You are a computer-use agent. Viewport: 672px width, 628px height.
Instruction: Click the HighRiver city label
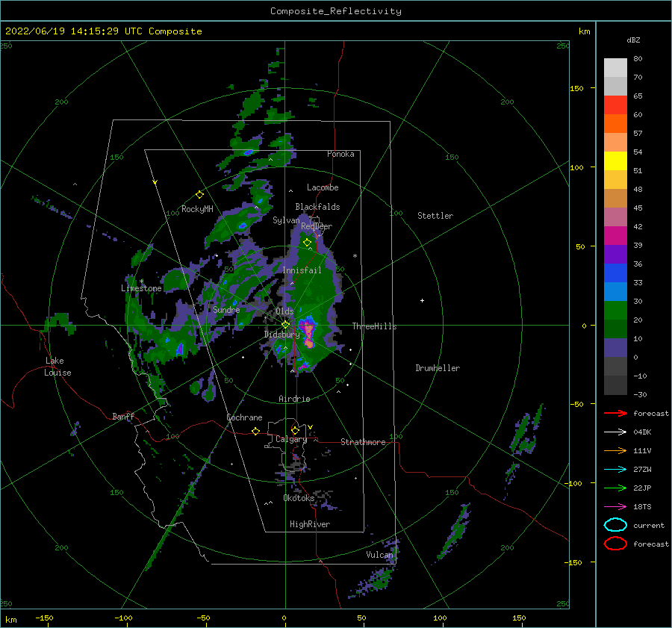(x=310, y=524)
